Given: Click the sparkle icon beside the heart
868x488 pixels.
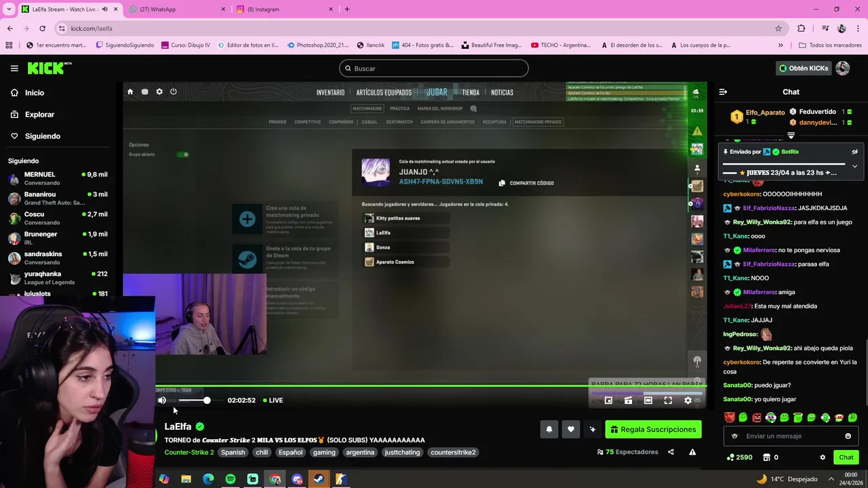Looking at the screenshot, I should tap(593, 429).
